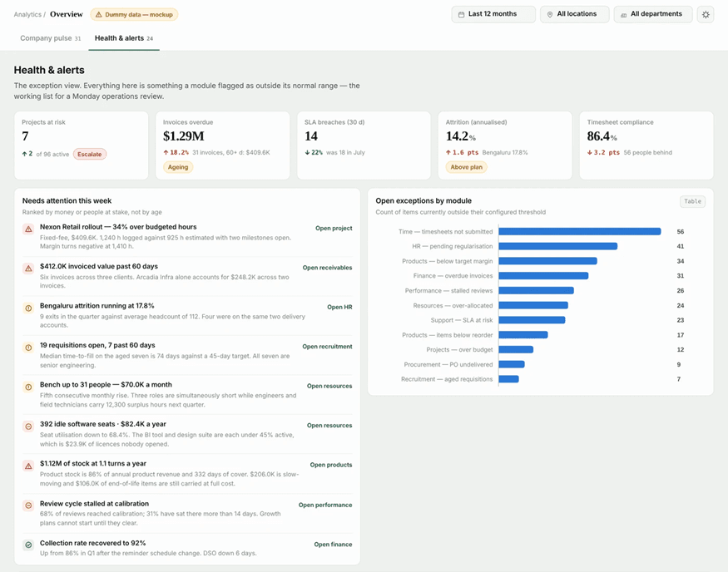The width and height of the screenshot is (728, 572).
Task: Click red up arrow beside 1.6 pts attrition
Action: pos(448,152)
